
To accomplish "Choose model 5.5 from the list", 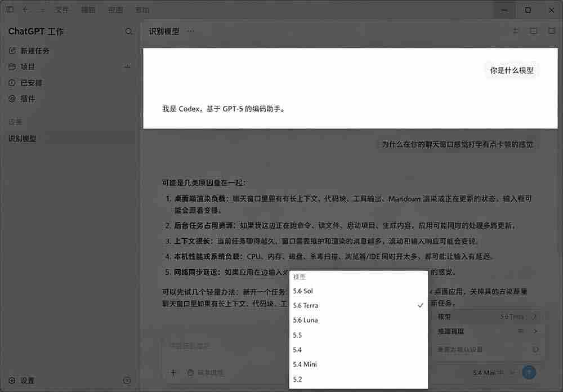I will [x=358, y=335].
